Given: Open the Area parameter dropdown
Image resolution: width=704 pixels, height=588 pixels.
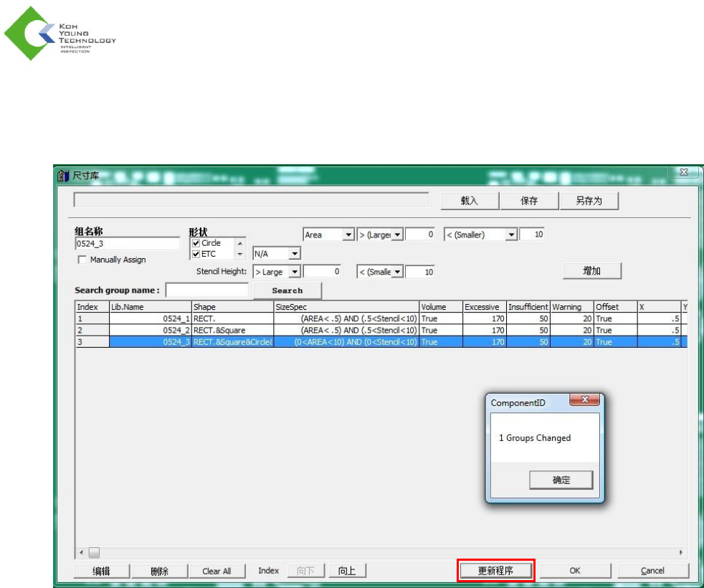Looking at the screenshot, I should (348, 234).
